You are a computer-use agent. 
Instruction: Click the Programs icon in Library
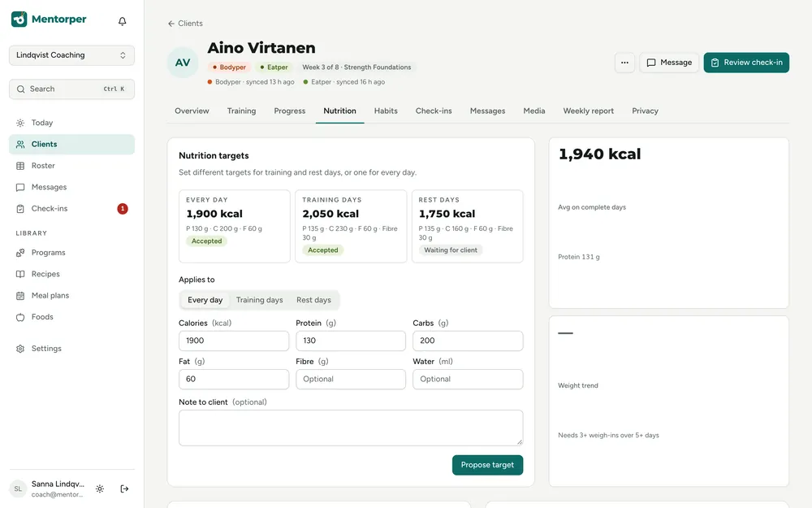(20, 253)
